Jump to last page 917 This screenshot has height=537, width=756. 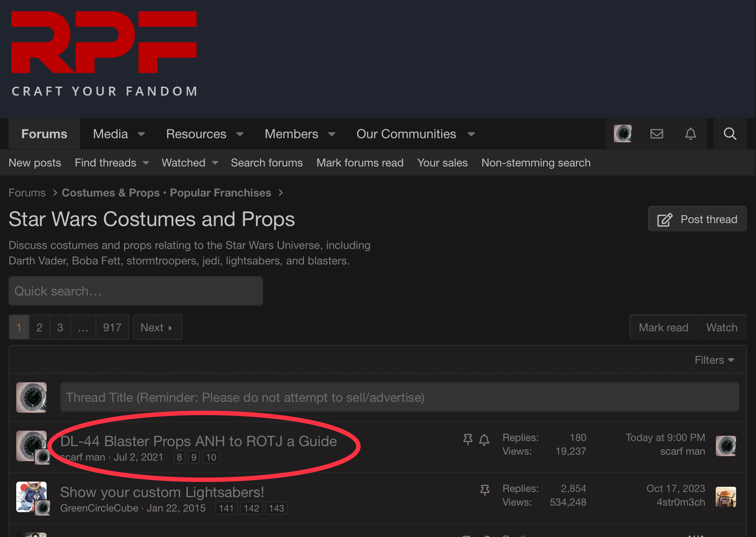(x=112, y=327)
